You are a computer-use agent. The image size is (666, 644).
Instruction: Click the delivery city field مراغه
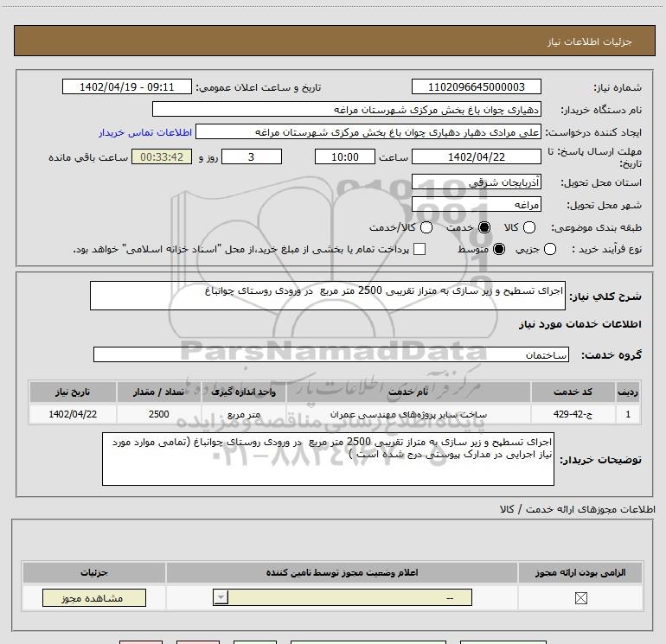[476, 205]
